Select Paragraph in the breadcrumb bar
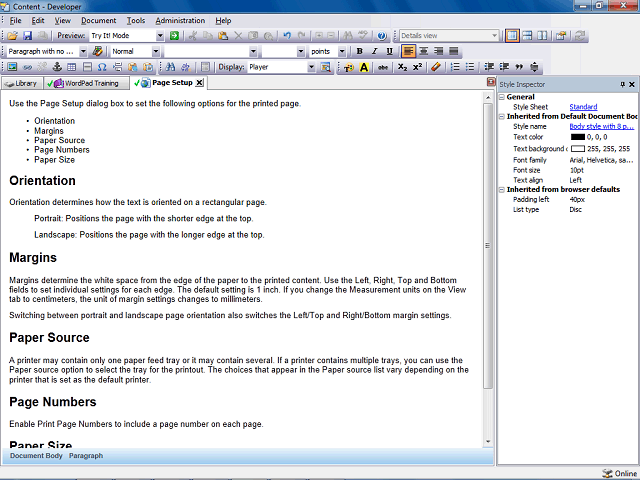 [86, 456]
